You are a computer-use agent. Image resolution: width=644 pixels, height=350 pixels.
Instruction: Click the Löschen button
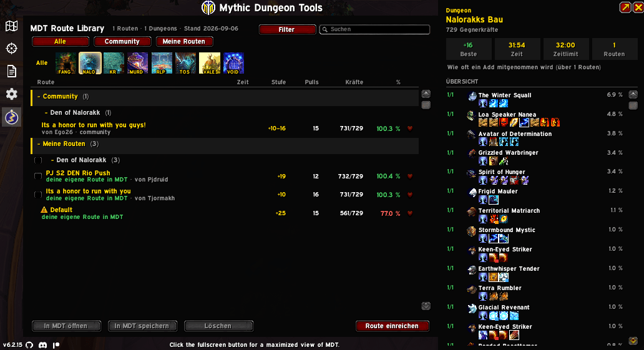click(218, 326)
